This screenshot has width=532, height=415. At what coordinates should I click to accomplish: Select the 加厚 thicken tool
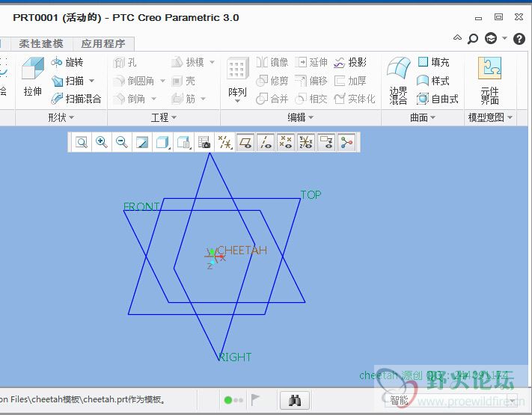click(x=350, y=81)
